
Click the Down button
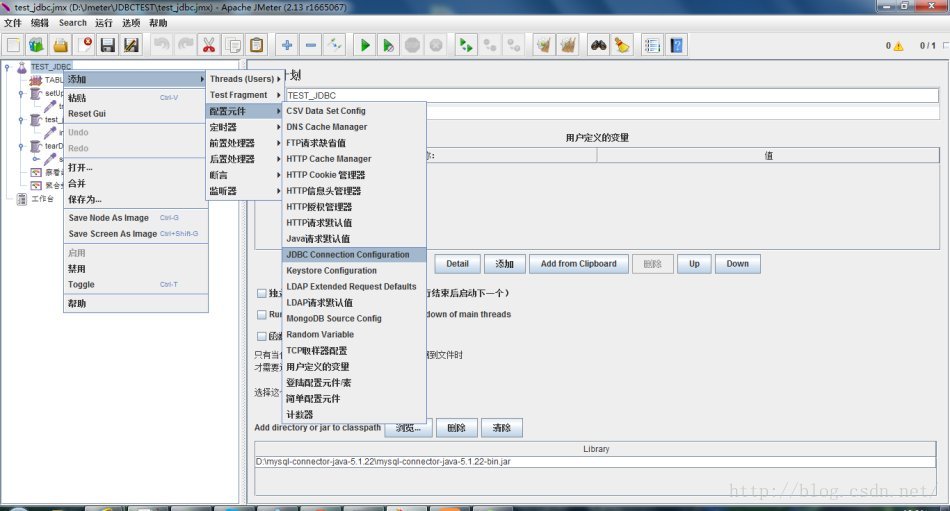pyautogui.click(x=737, y=264)
